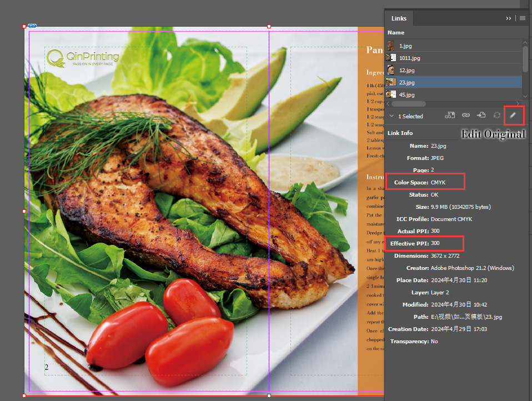This screenshot has width=532, height=401.
Task: Click the Page value '2' in Link Info
Action: 432,170
